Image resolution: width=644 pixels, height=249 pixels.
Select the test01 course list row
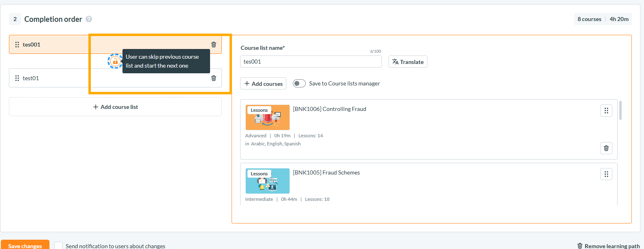pyautogui.click(x=115, y=78)
